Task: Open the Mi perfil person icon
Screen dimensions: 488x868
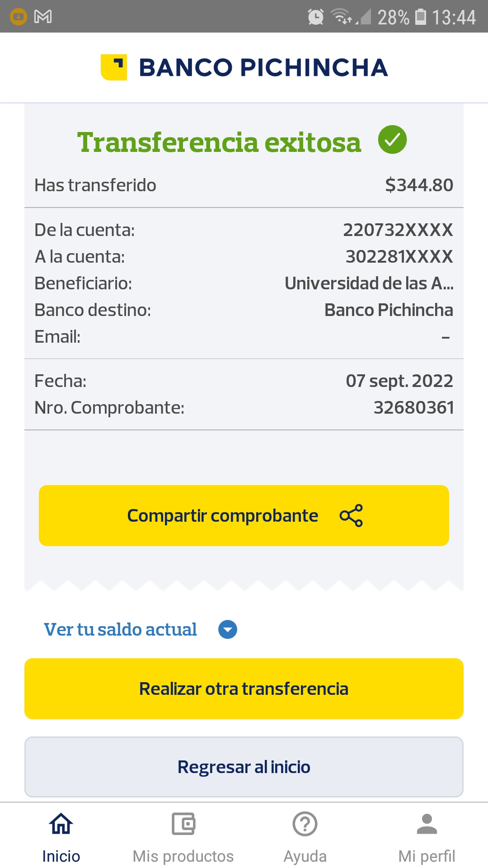Action: [x=427, y=824]
